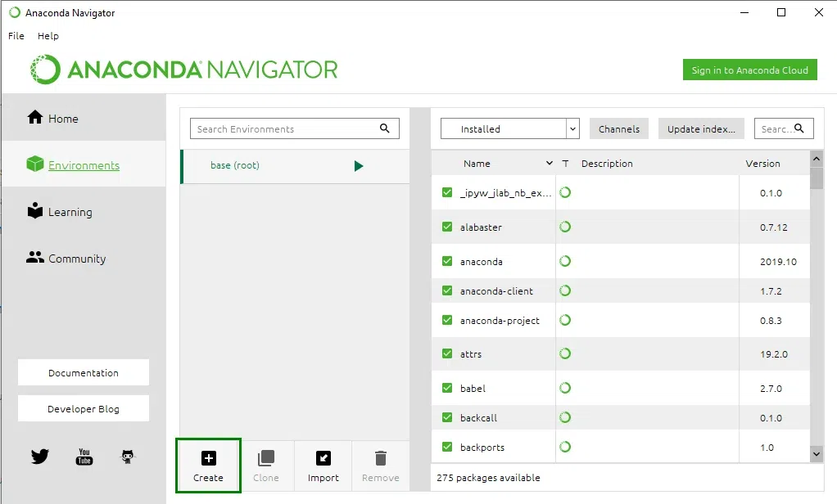
Task: Click the package type circle for anaconda
Action: (565, 261)
